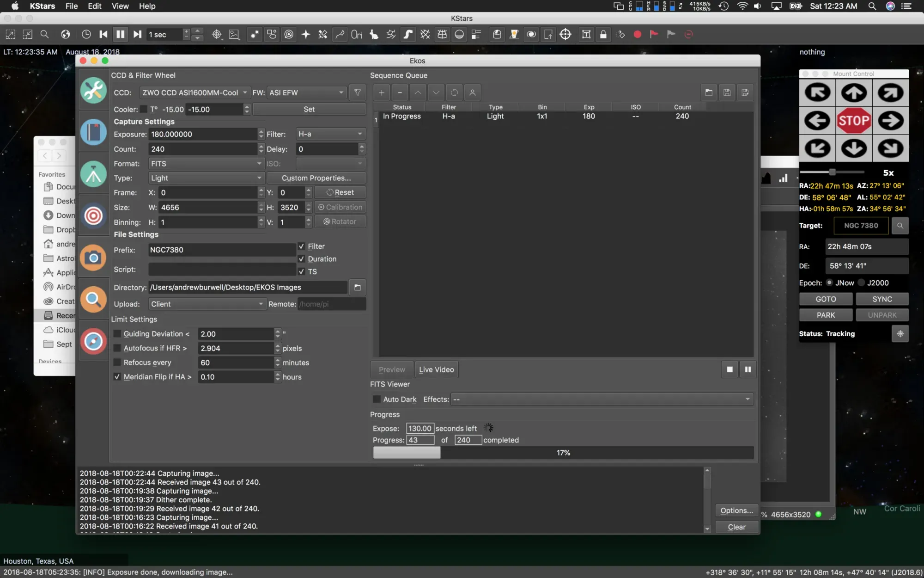
Task: Open the View menu
Action: pyautogui.click(x=120, y=6)
